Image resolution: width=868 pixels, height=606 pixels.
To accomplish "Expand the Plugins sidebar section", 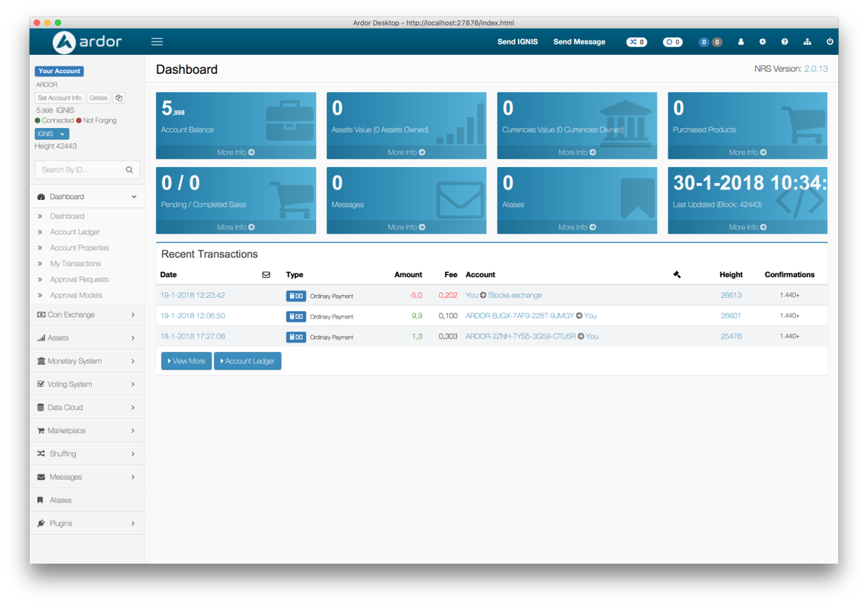I will coord(87,524).
